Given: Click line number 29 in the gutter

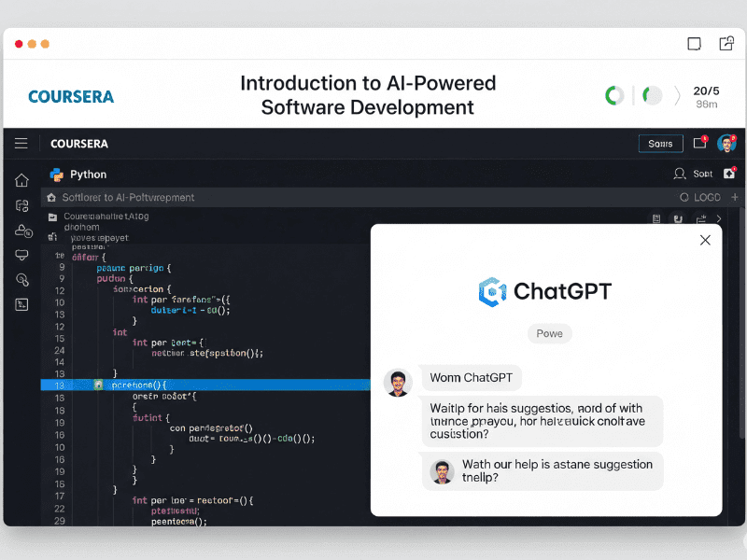Looking at the screenshot, I should coord(60,521).
